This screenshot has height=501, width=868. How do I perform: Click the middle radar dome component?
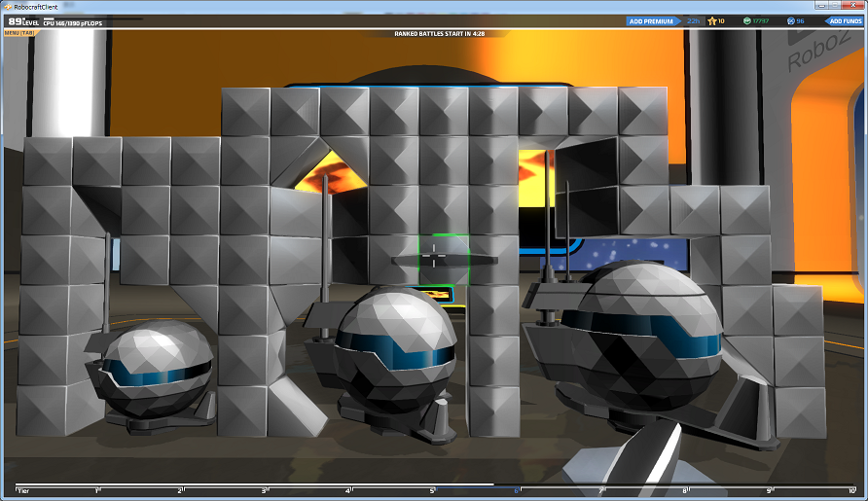click(395, 351)
